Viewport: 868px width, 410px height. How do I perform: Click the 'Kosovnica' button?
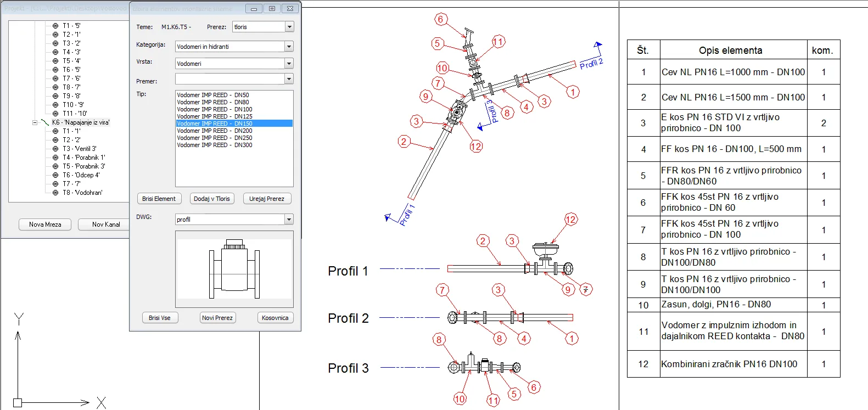275,318
